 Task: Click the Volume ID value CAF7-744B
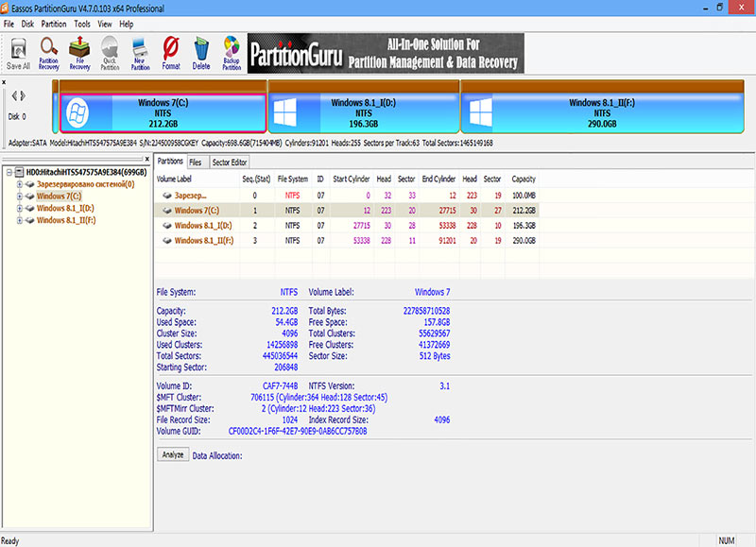point(280,386)
